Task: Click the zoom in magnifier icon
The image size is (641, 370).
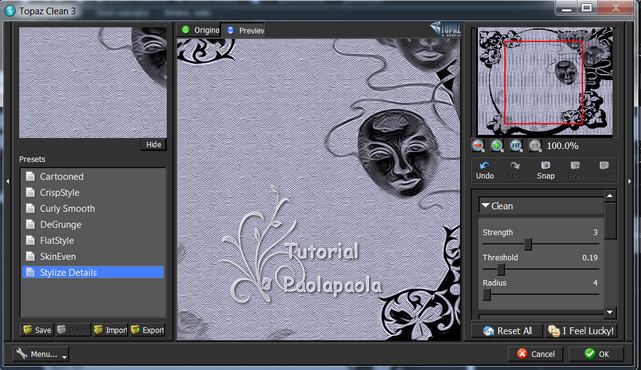Action: pos(497,146)
